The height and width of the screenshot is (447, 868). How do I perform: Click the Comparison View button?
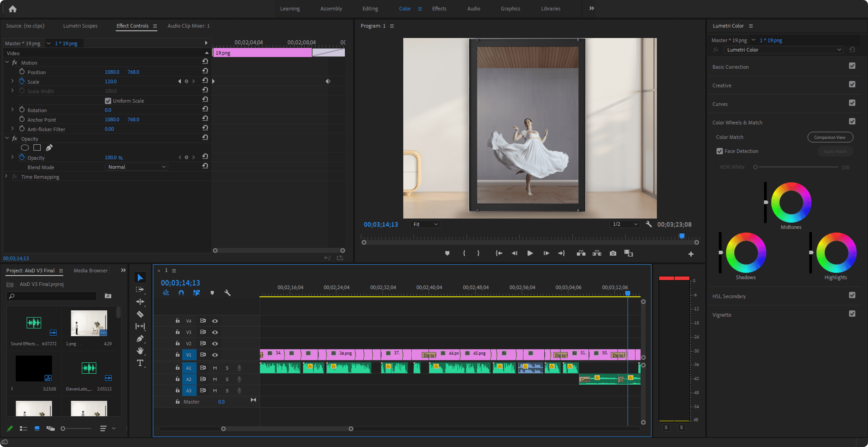pyautogui.click(x=830, y=137)
